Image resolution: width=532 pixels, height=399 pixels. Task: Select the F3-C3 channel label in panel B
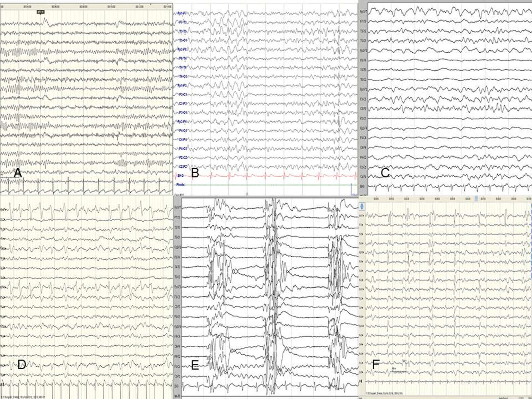[183, 94]
